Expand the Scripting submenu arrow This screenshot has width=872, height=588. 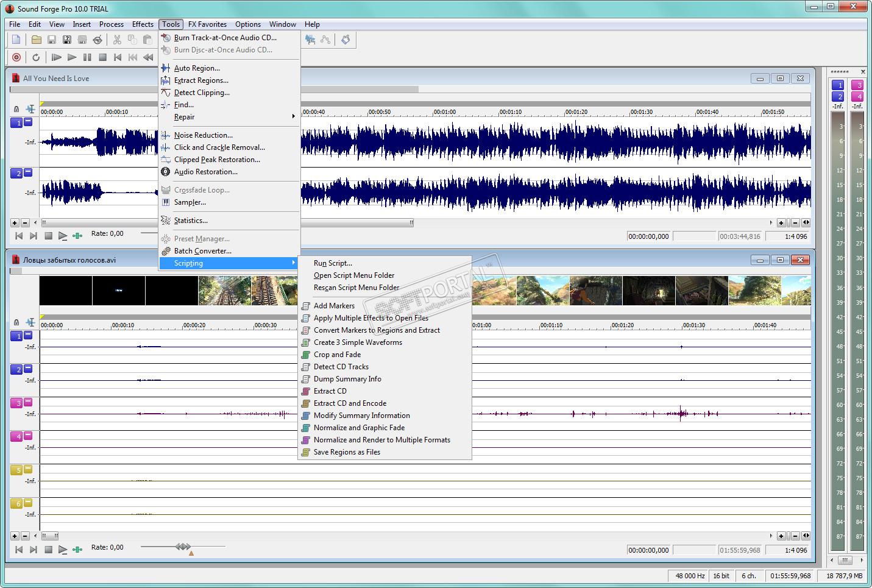pyautogui.click(x=293, y=263)
